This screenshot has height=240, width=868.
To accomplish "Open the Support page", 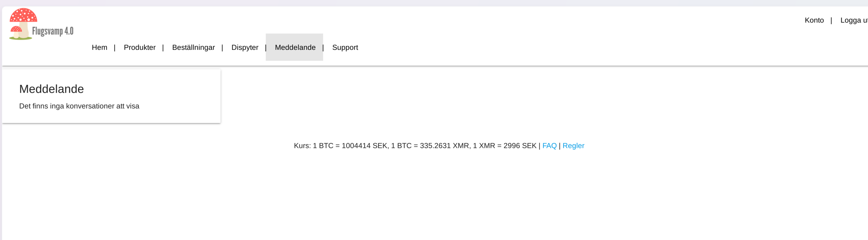I will point(345,48).
